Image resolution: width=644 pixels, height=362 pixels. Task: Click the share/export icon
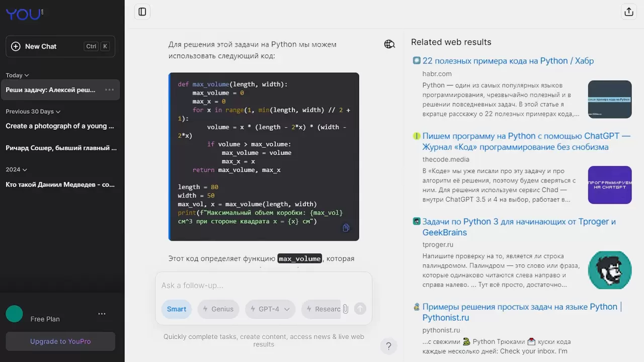click(628, 12)
